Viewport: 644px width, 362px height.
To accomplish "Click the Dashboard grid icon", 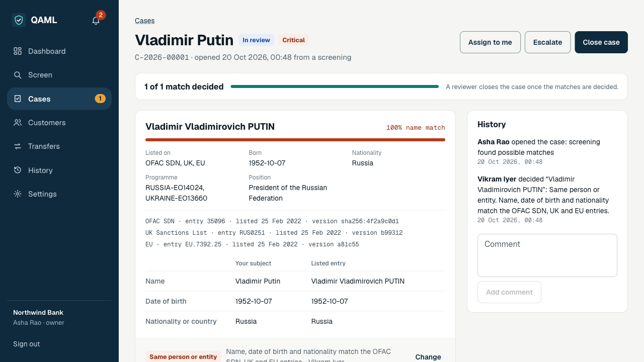I will 18,51.
